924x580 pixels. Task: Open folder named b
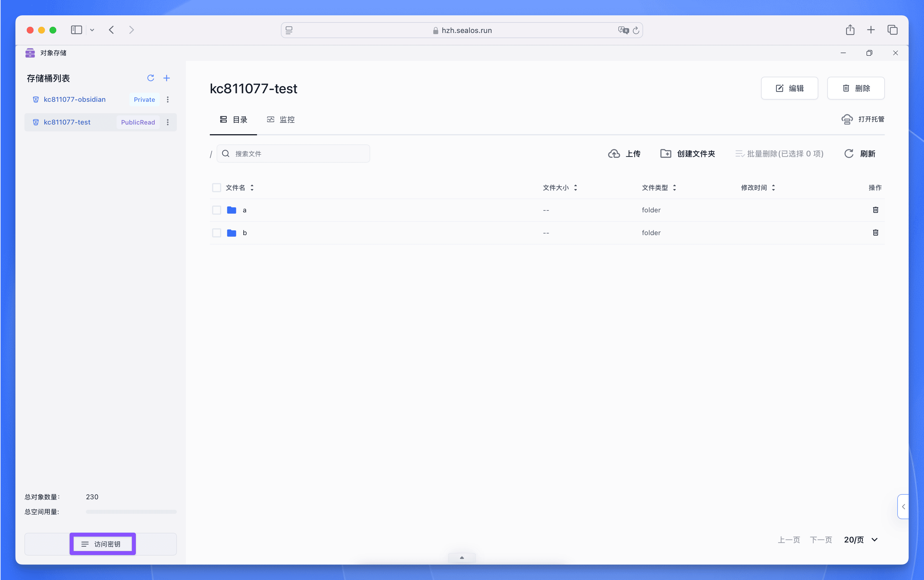tap(245, 233)
